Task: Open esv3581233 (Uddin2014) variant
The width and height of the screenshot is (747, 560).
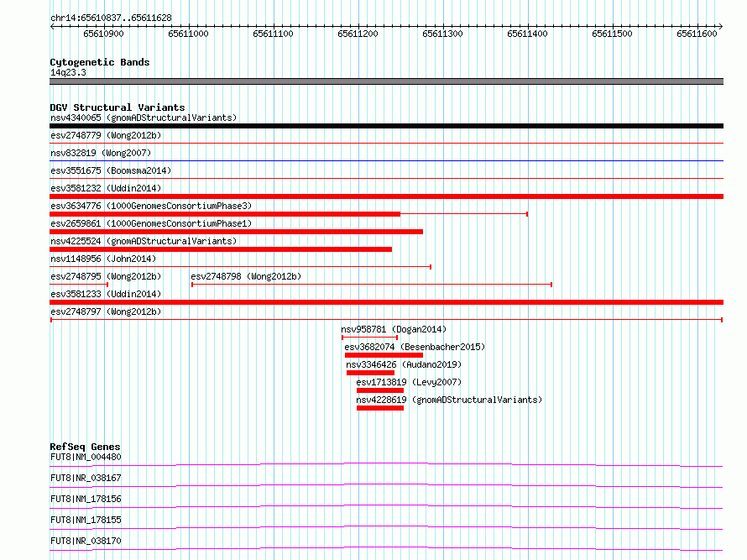Action: (106, 294)
